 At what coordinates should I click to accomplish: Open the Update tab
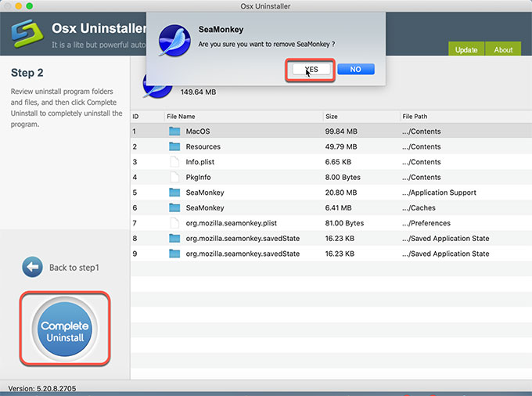click(466, 49)
